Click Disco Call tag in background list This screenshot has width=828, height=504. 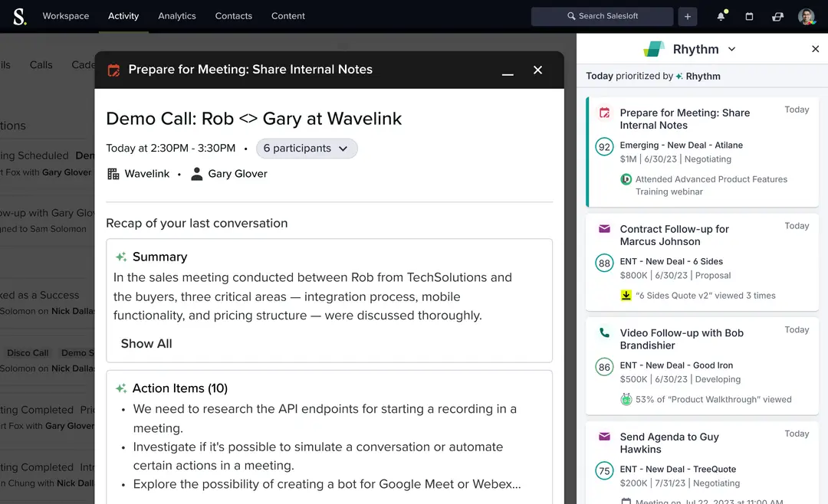pyautogui.click(x=28, y=353)
